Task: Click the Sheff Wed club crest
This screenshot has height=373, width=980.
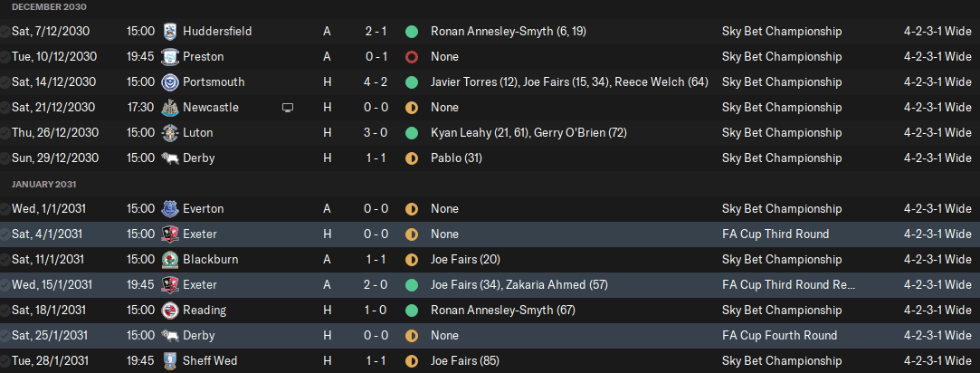Action: 169,360
